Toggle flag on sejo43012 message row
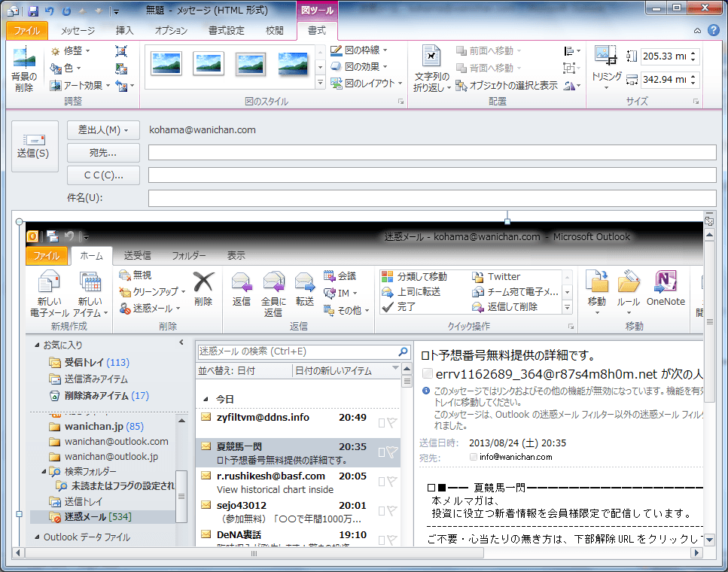The height and width of the screenshot is (572, 728). [x=393, y=511]
